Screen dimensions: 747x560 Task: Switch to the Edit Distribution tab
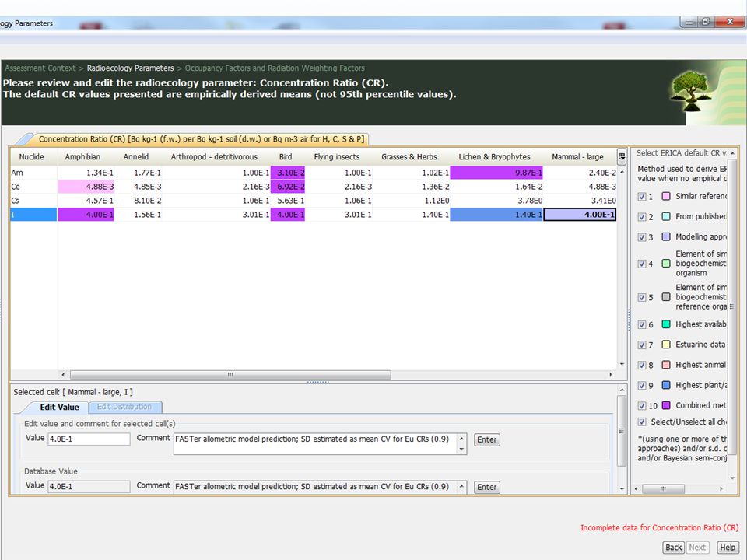pos(124,407)
